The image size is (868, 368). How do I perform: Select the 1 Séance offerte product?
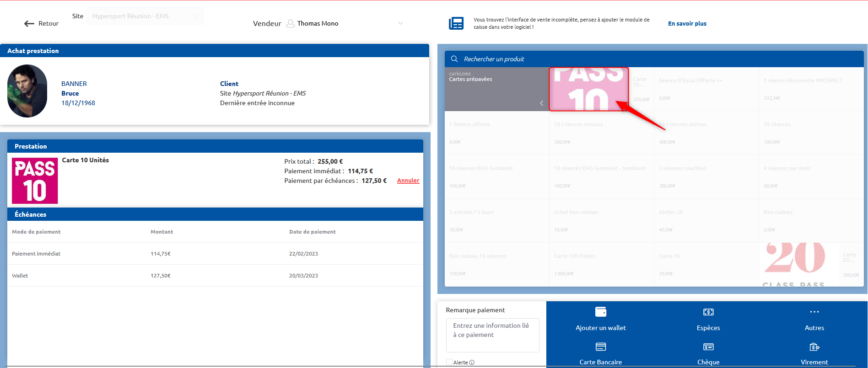point(497,133)
